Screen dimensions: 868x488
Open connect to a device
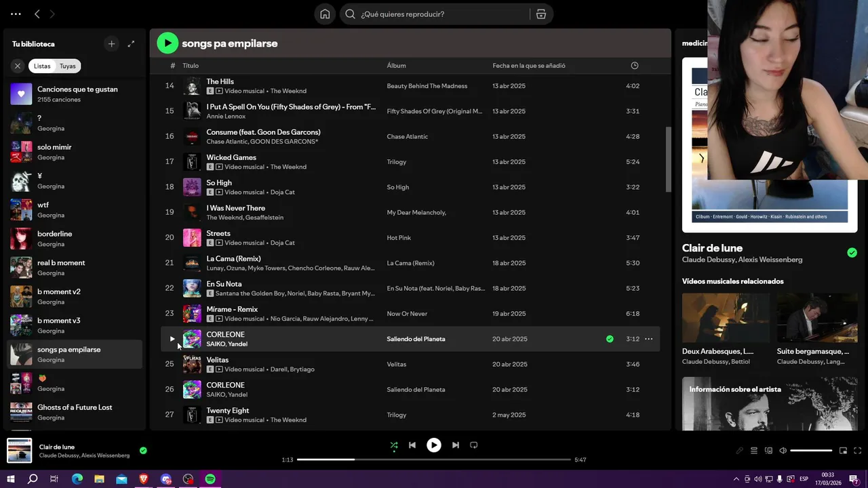click(x=768, y=451)
